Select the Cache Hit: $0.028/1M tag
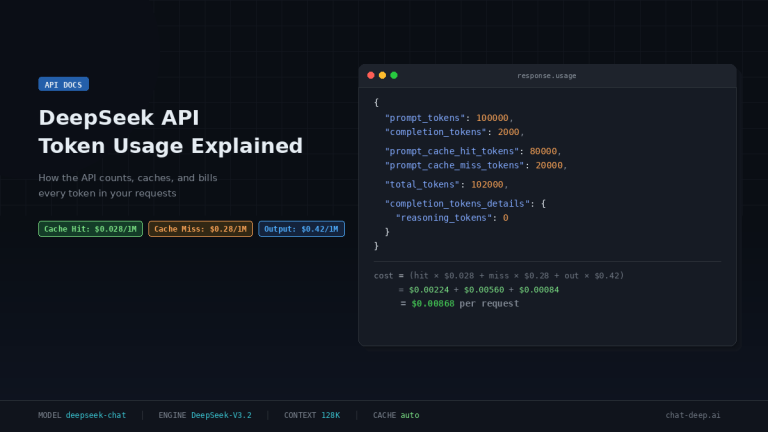 pyautogui.click(x=91, y=229)
